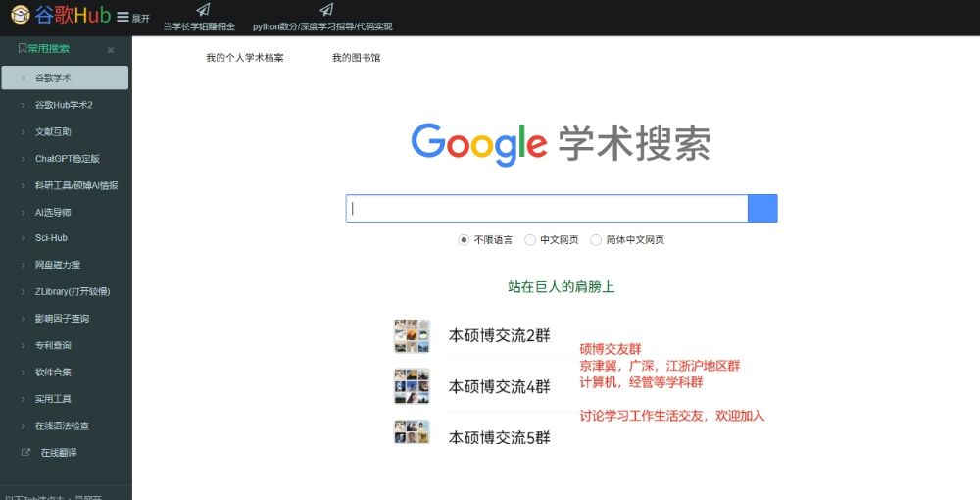
Task: Click the Google 学术搜索 logo
Action: (x=561, y=144)
